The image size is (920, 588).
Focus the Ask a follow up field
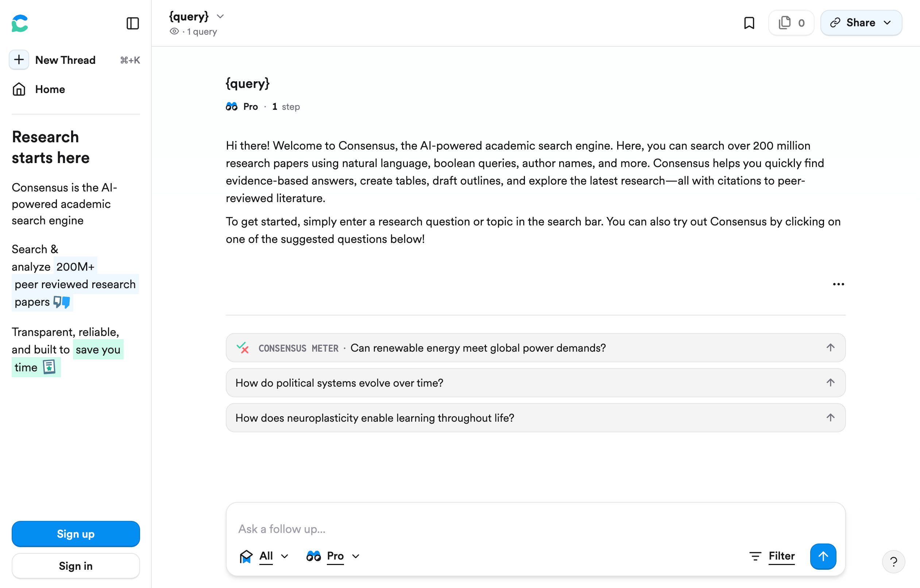coord(535,529)
